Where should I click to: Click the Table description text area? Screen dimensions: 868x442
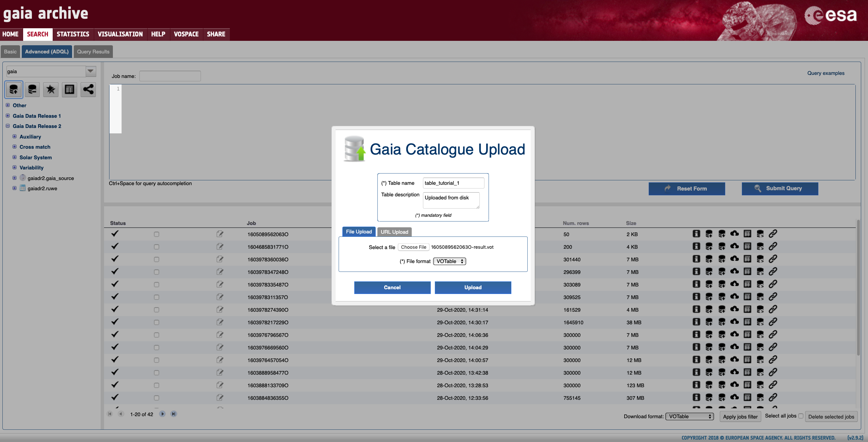[x=451, y=200]
